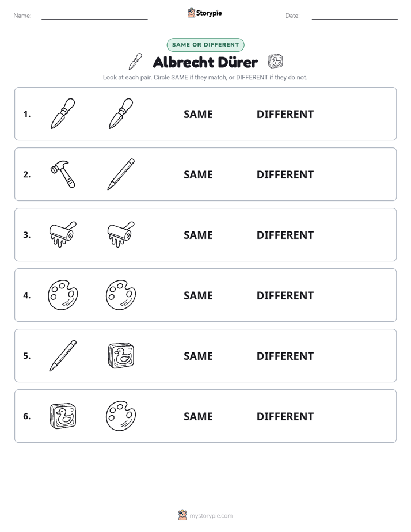The width and height of the screenshot is (411, 532).
Task: Click the duck stamp icon beside the title
Action: tap(275, 62)
